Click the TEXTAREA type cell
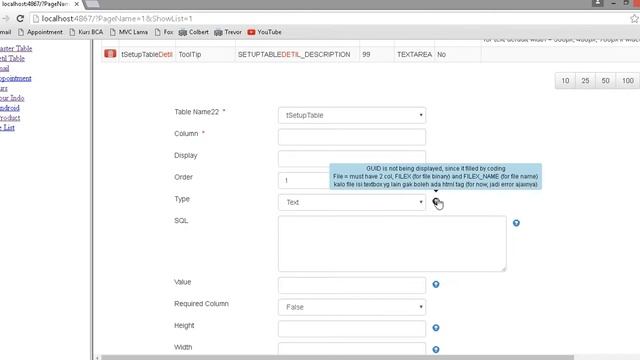640x360 pixels. (414, 54)
